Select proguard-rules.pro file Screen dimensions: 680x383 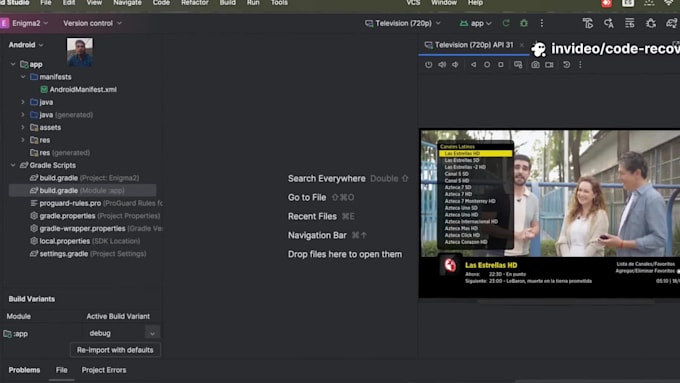pyautogui.click(x=96, y=203)
